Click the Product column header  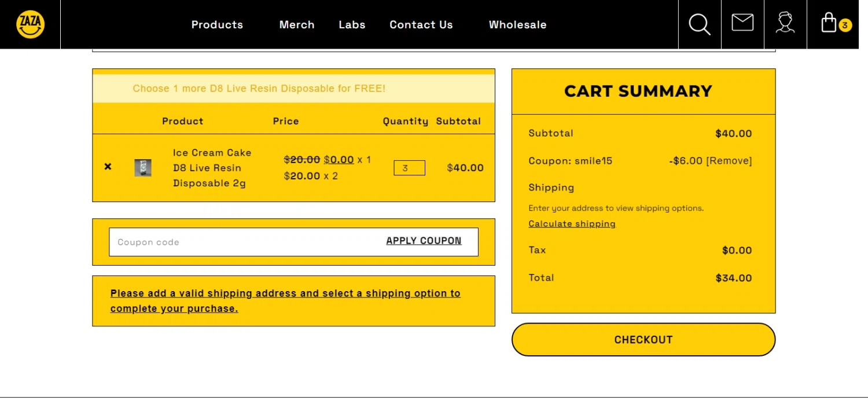pyautogui.click(x=183, y=121)
